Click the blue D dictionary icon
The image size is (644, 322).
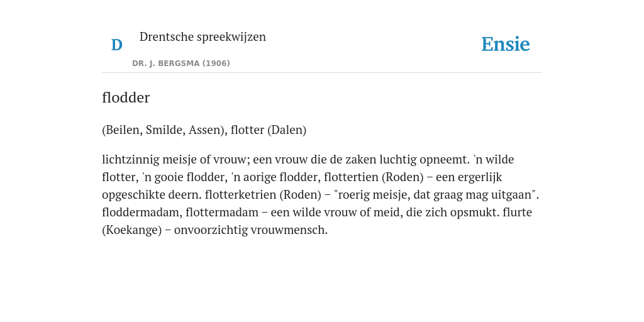click(x=116, y=45)
